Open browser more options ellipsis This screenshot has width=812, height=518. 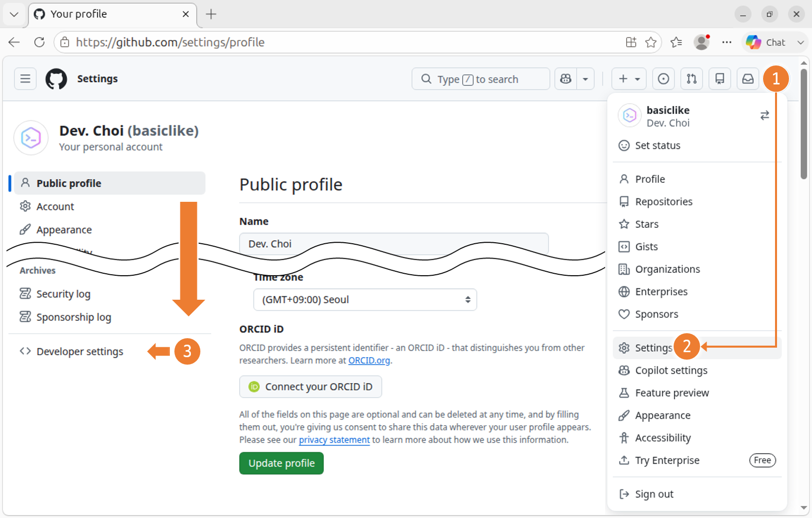click(x=727, y=42)
